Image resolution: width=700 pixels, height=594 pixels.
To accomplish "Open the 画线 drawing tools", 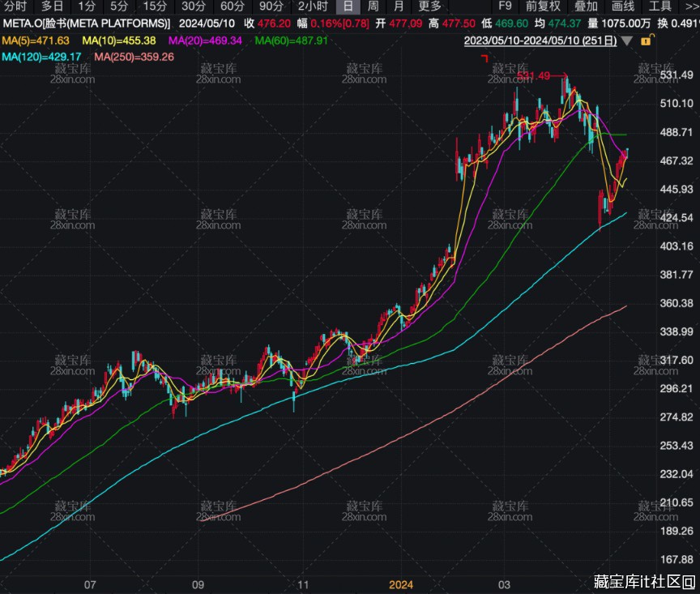I will [623, 6].
